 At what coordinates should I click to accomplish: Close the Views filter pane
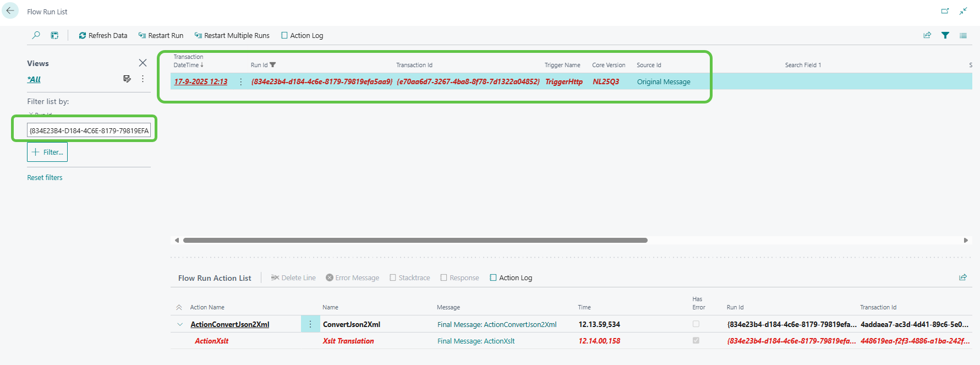tap(143, 63)
